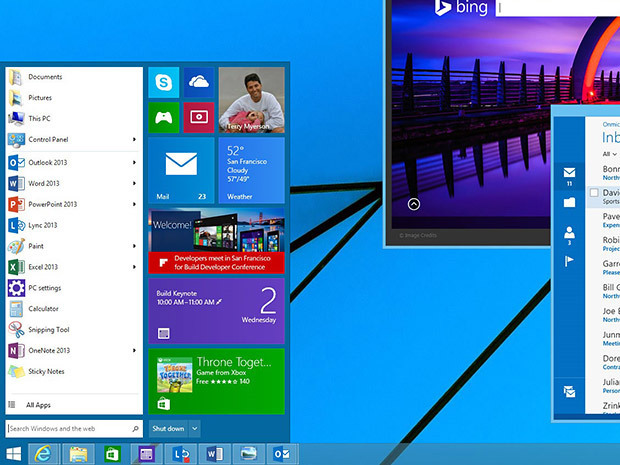Open the photo viewer taskbar icon
Screen dimensions: 620x465
tap(249, 454)
